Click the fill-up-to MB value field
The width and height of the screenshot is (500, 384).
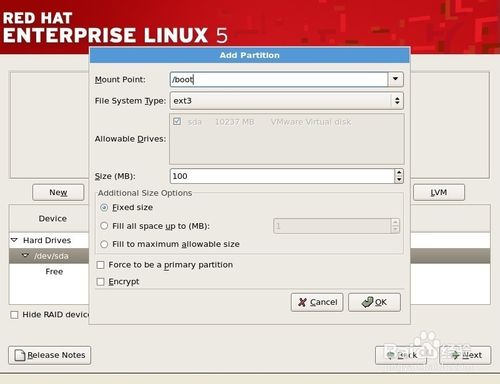[332, 226]
